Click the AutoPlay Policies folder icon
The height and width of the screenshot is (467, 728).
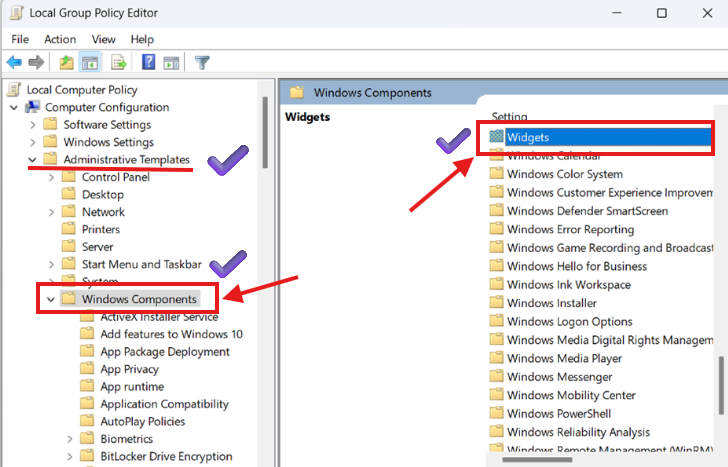[87, 421]
